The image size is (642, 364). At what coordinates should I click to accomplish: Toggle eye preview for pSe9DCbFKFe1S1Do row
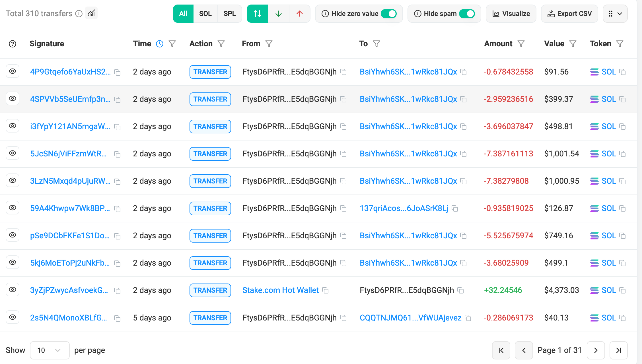coord(13,235)
